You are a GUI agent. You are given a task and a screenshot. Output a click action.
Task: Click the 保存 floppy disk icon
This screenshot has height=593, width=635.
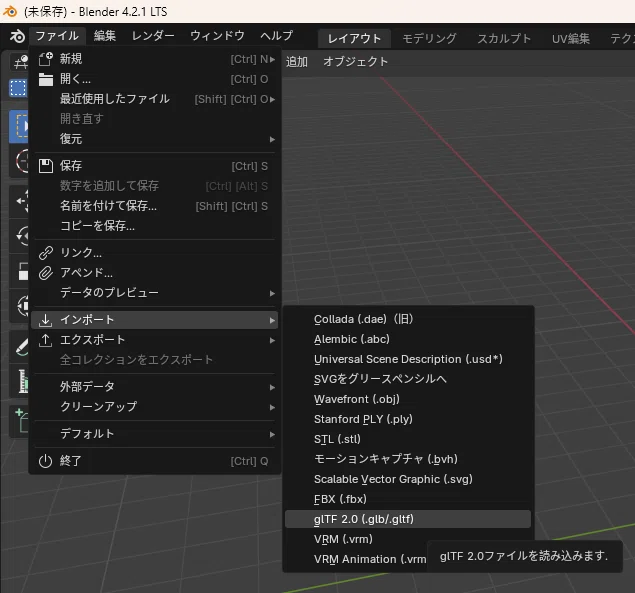tap(45, 166)
